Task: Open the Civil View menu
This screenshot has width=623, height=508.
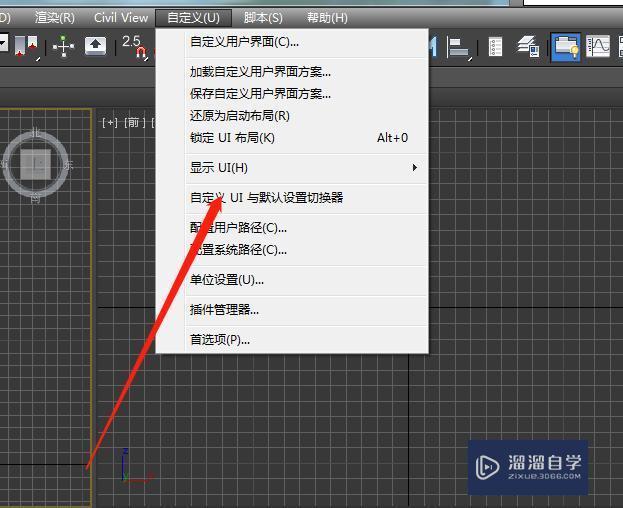Action: click(x=121, y=17)
